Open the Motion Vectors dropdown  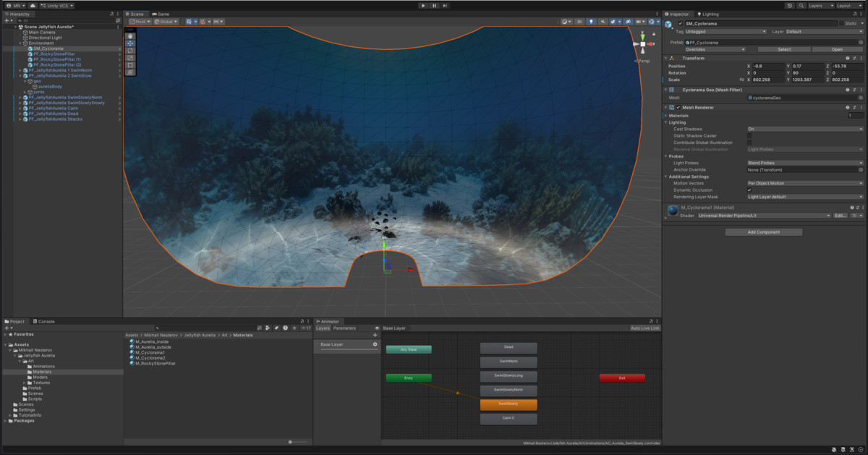[805, 183]
